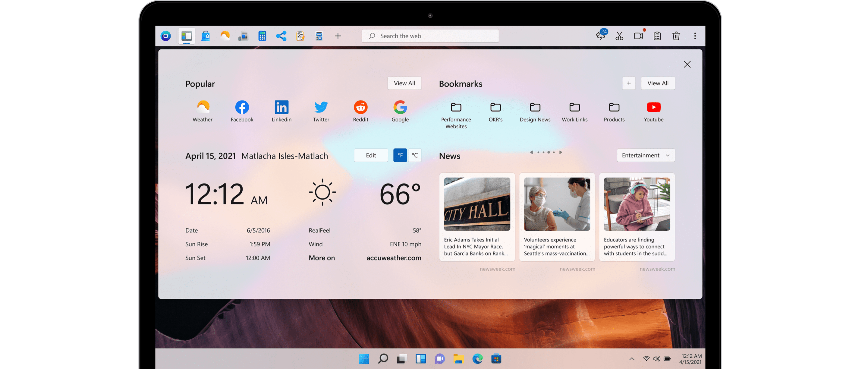Follow the accuweather.com link
The image size is (868, 369).
click(x=394, y=258)
